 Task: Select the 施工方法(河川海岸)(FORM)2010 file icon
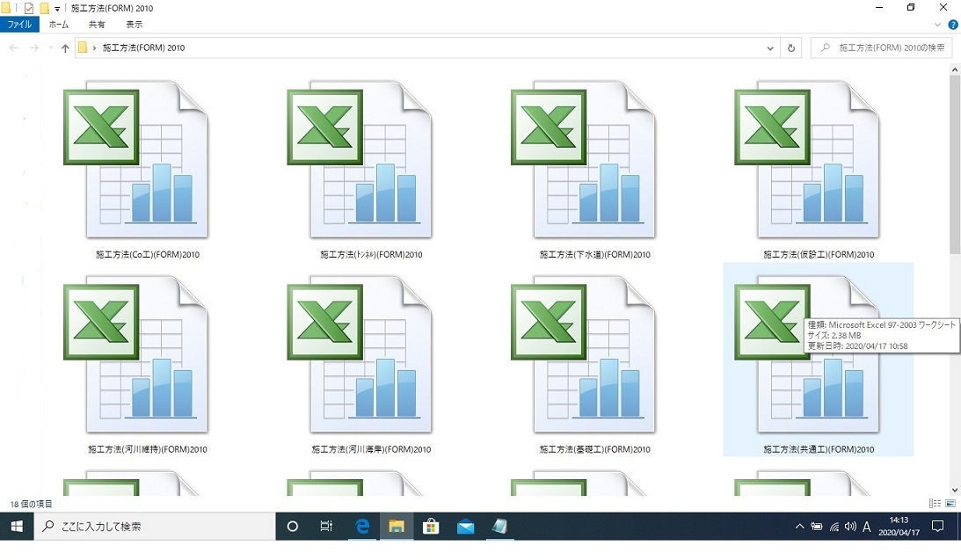360,354
